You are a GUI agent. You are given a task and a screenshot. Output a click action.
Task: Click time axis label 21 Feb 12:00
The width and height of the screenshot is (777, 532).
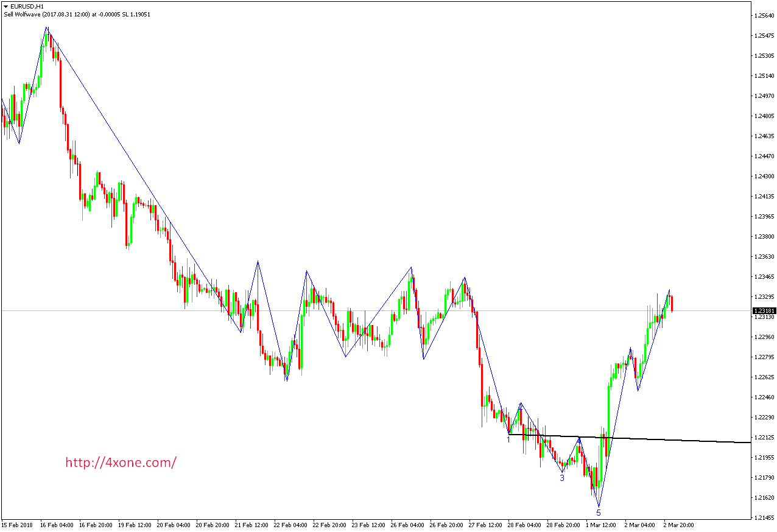252,525
